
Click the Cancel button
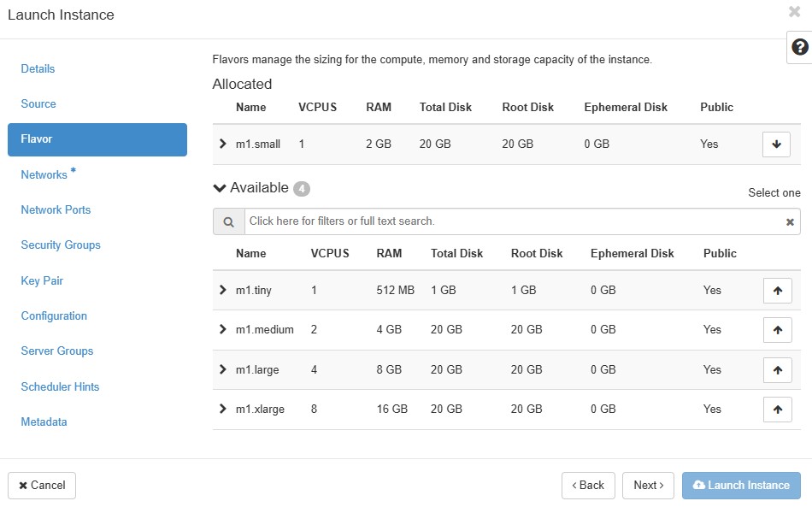(42, 486)
